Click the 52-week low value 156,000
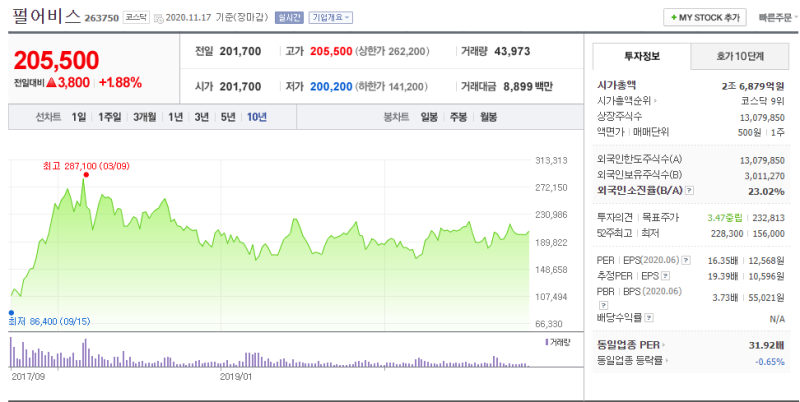 (x=768, y=234)
